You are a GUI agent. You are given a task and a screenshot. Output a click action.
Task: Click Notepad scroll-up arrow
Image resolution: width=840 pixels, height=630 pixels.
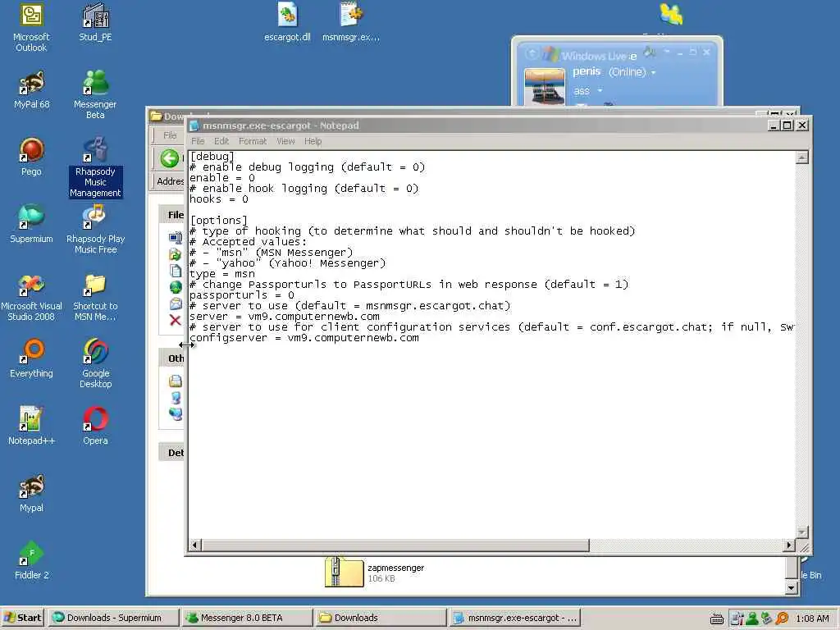[x=802, y=157]
